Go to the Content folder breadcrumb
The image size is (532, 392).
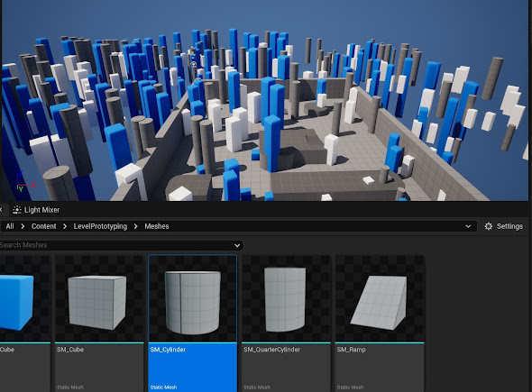(x=44, y=226)
